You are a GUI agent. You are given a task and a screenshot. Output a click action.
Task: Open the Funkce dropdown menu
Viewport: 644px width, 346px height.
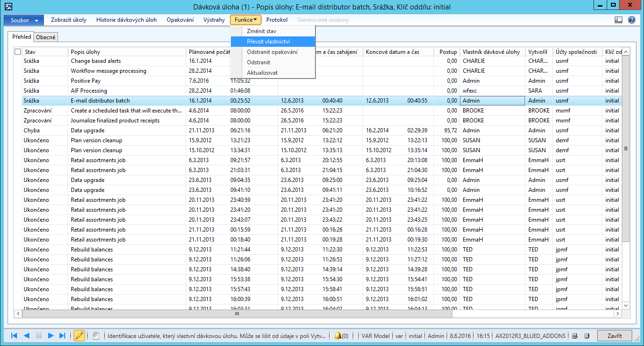[245, 20]
